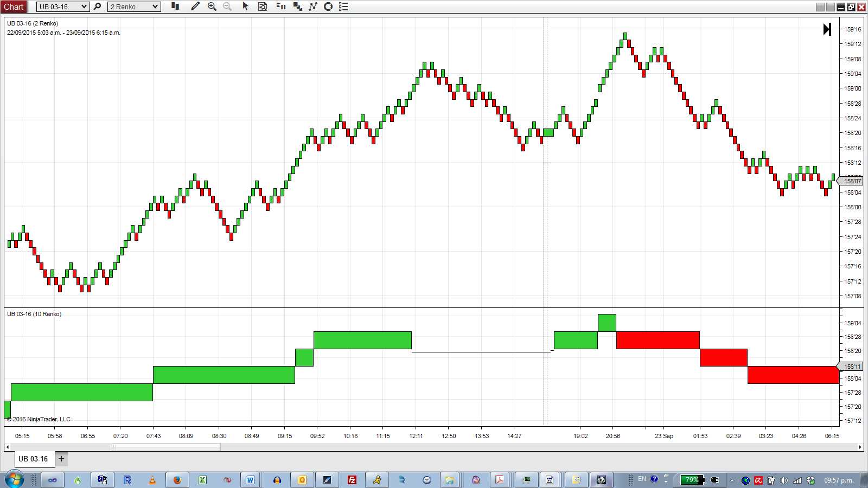The height and width of the screenshot is (488, 868).
Task: Select the arrow cursor tool
Action: (x=245, y=7)
